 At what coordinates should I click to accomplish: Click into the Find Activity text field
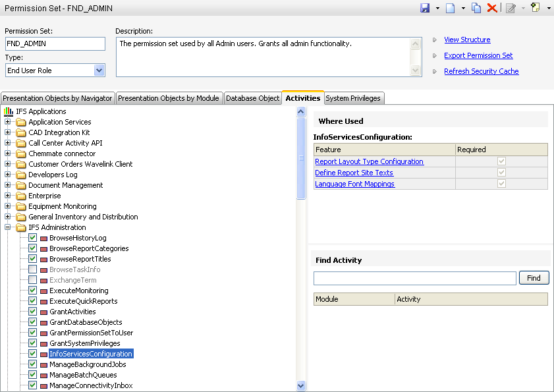click(414, 278)
